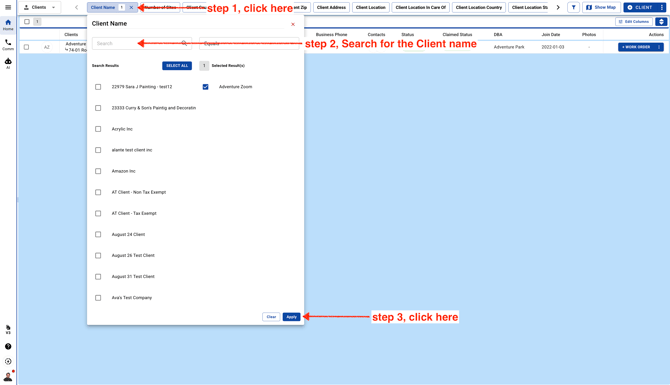Screen dimensions: 670x385
Task: Open the hamburger menu icon
Action: pos(8,7)
